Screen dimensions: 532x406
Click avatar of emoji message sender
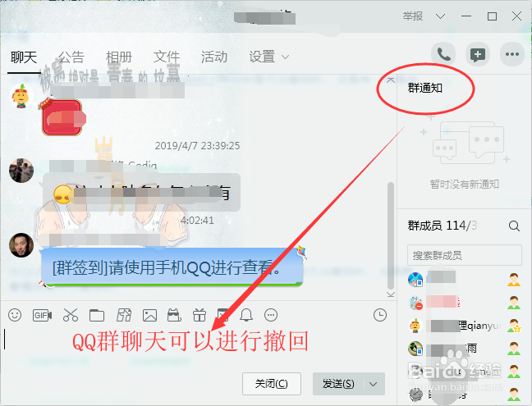pos(21,171)
